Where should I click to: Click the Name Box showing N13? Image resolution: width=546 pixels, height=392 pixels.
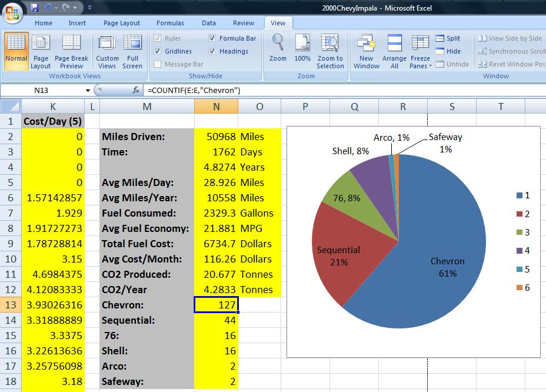(42, 91)
